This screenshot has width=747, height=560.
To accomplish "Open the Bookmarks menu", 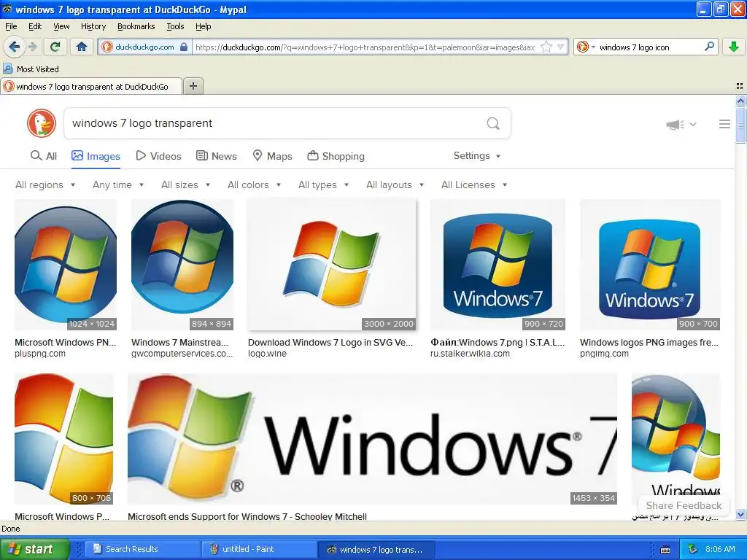I will click(136, 26).
